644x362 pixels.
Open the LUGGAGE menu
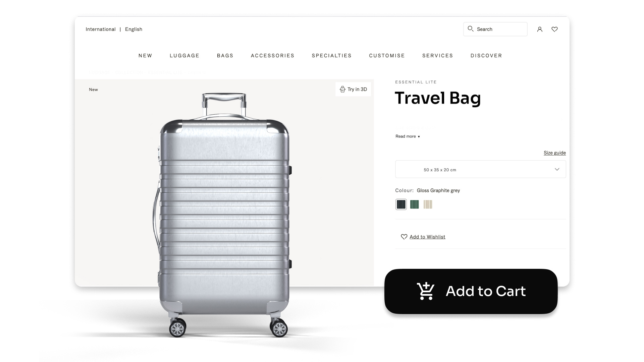pyautogui.click(x=184, y=56)
